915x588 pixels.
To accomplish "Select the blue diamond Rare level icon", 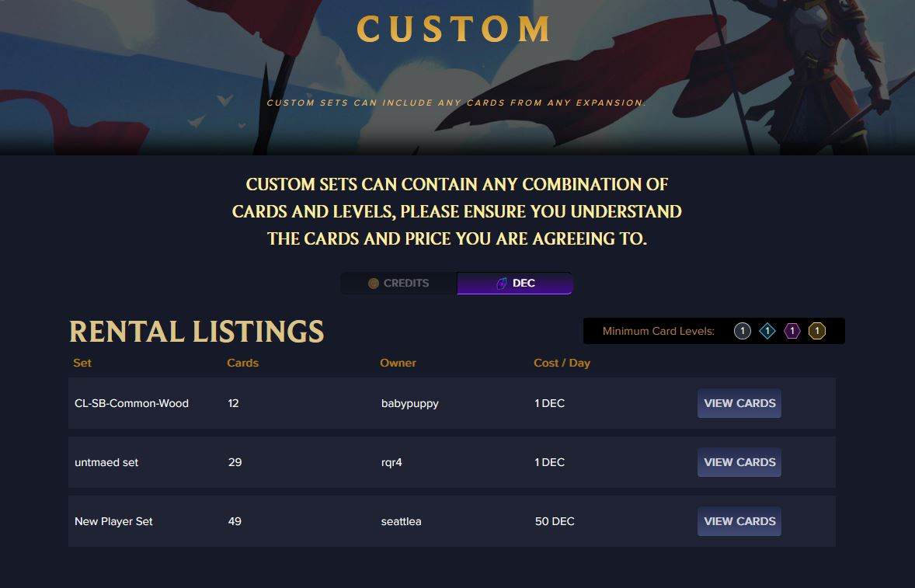I will (x=767, y=332).
